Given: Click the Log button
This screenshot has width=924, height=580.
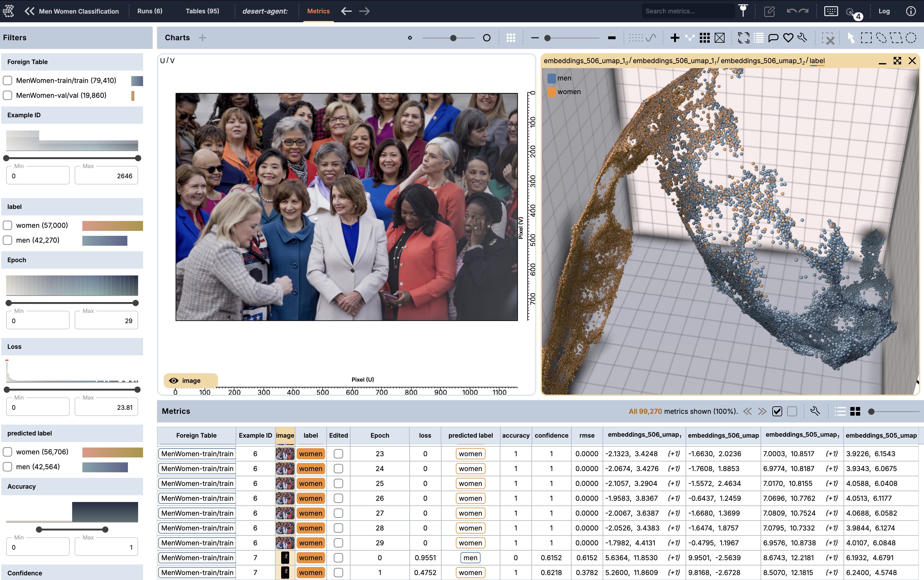Looking at the screenshot, I should [x=884, y=11].
